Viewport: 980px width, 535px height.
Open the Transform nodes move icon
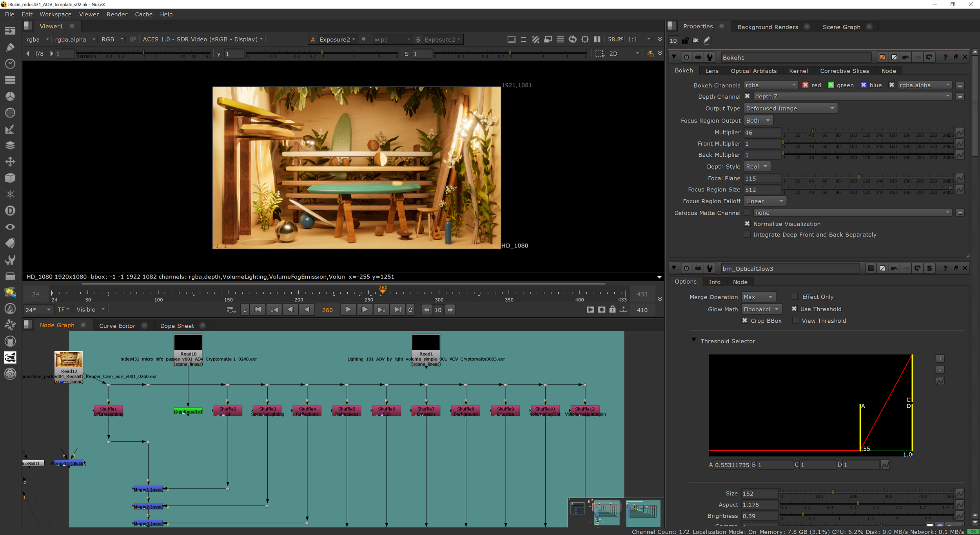tap(10, 162)
